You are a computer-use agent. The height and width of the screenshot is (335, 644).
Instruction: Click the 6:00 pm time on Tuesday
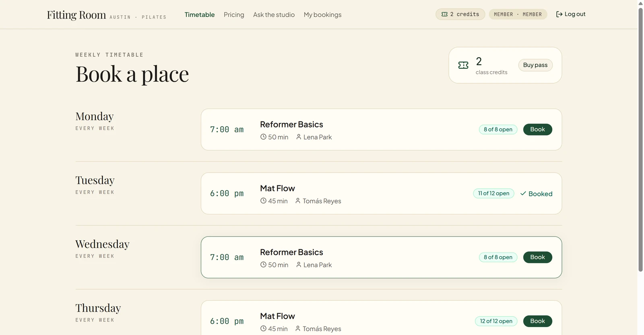tap(227, 193)
